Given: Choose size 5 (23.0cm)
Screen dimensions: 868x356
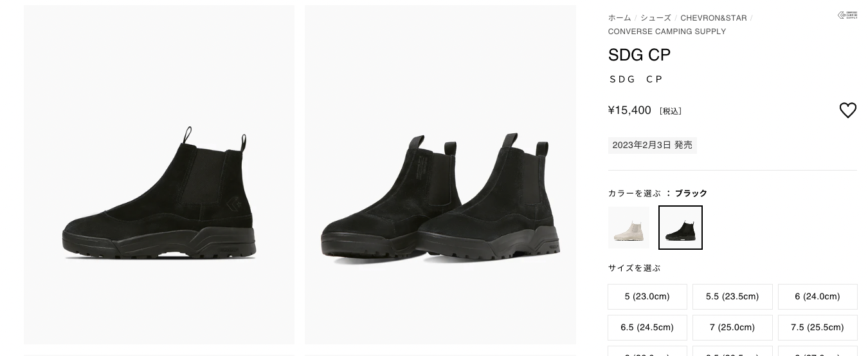Looking at the screenshot, I should [647, 297].
